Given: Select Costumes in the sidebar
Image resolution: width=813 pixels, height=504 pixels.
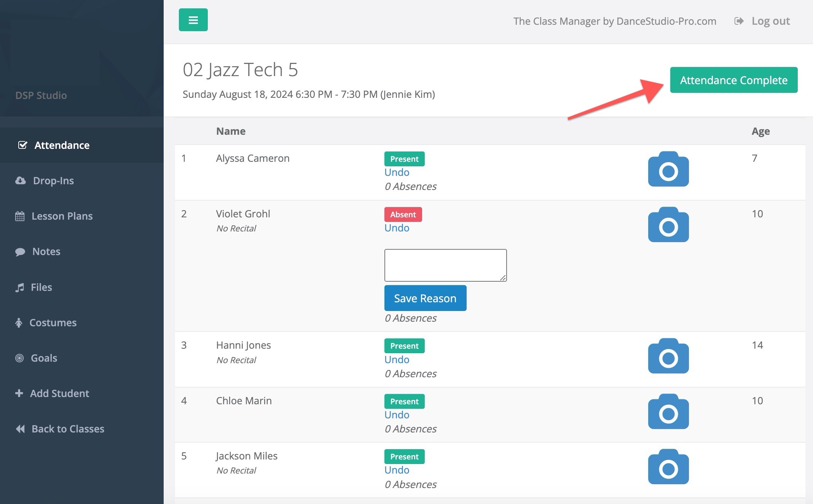Looking at the screenshot, I should pyautogui.click(x=53, y=322).
